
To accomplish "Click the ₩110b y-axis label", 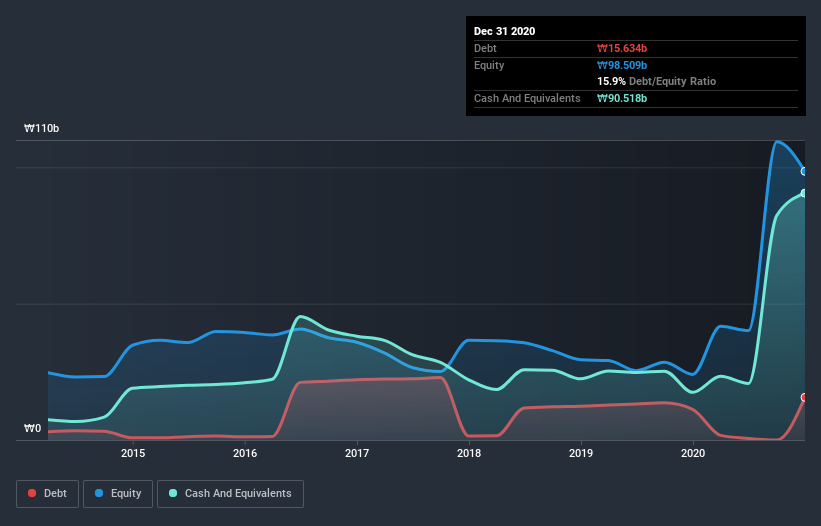I will tap(41, 128).
